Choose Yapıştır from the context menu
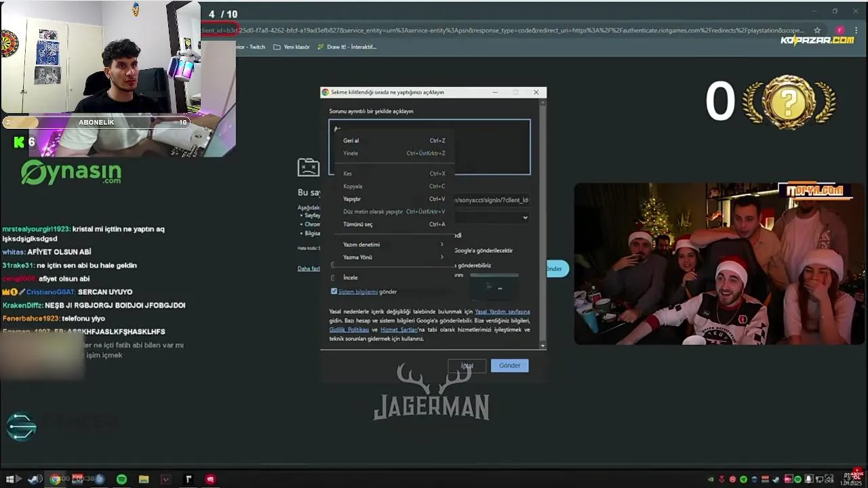This screenshot has width=868, height=488. point(393,199)
